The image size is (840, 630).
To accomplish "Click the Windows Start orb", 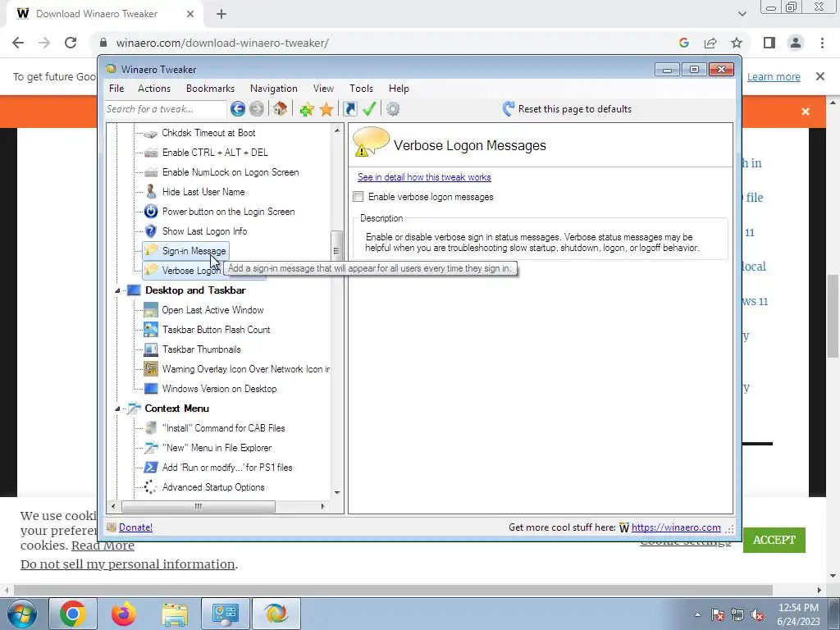I will coord(22,614).
